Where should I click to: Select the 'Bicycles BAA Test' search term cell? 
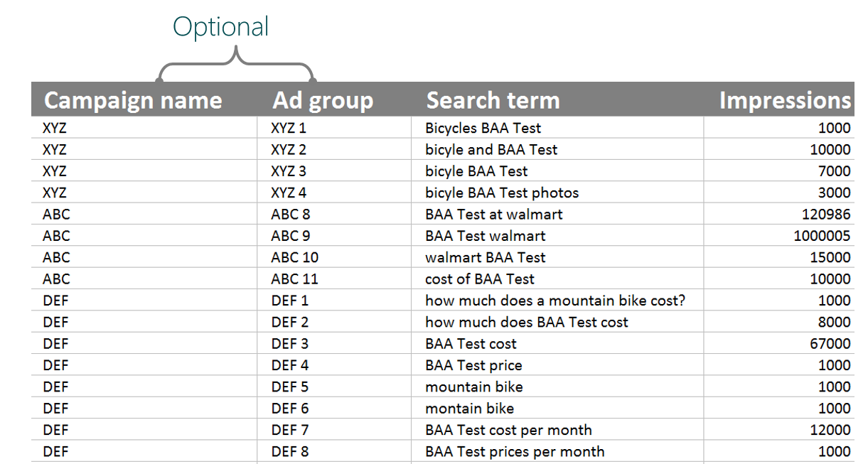point(483,128)
